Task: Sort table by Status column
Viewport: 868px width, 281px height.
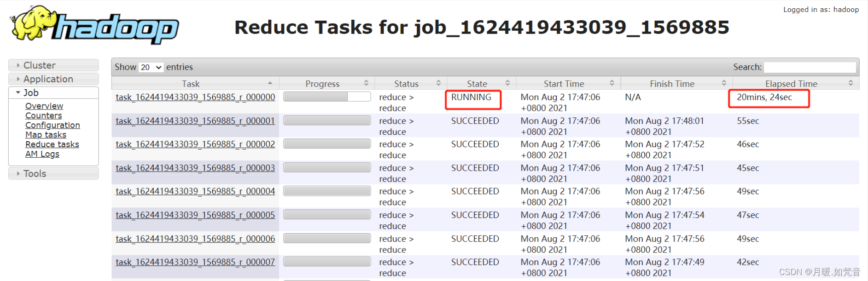Action: pos(411,83)
